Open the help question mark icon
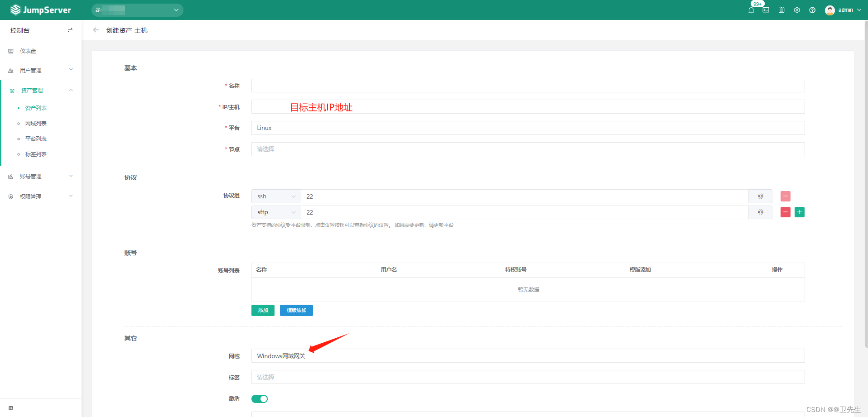Viewport: 868px width, 417px height. (x=812, y=10)
